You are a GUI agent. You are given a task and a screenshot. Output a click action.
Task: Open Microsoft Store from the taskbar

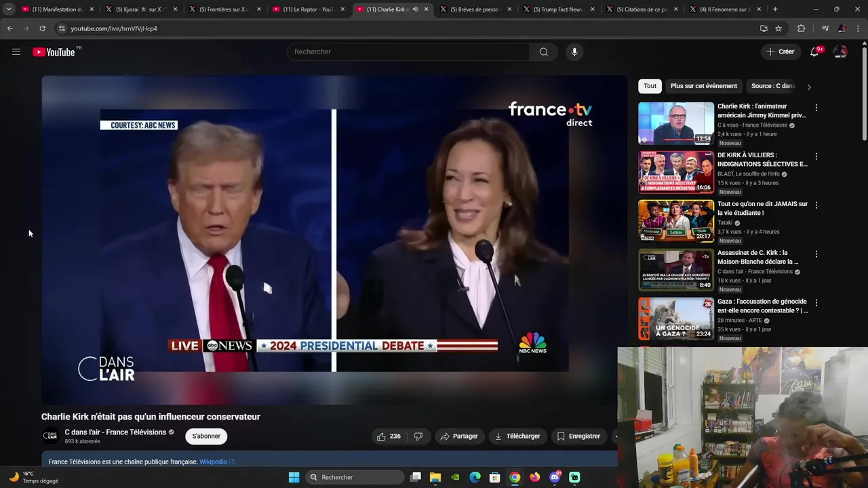495,477
